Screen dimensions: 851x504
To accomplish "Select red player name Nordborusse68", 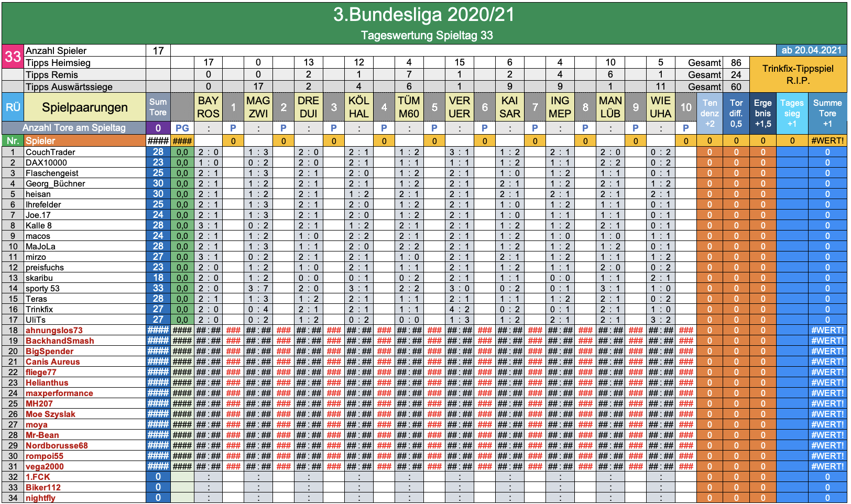I will pos(57,445).
